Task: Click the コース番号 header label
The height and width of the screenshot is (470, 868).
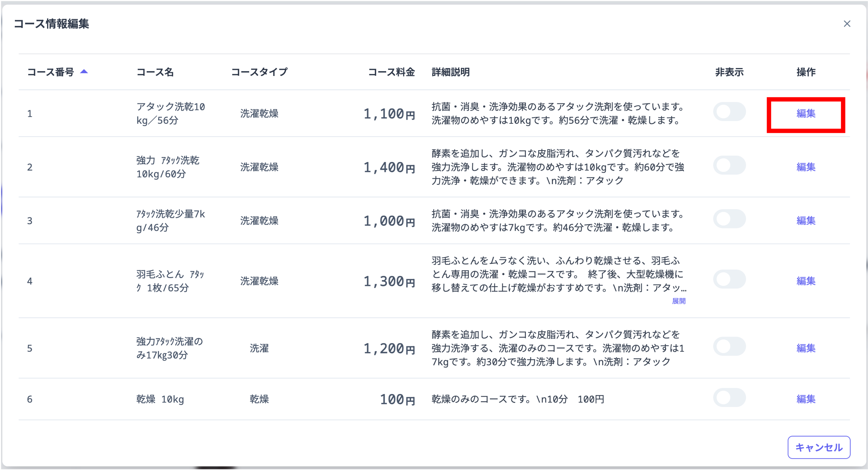Action: pyautogui.click(x=51, y=72)
